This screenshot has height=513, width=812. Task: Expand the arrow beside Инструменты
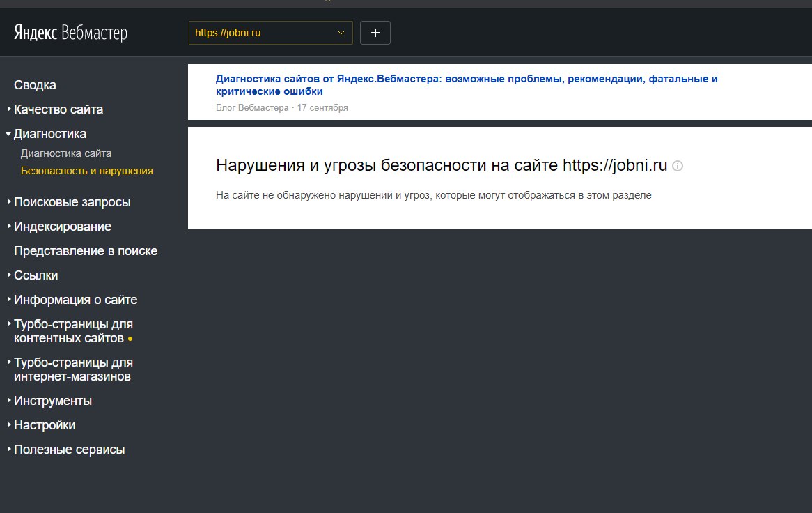click(x=9, y=400)
